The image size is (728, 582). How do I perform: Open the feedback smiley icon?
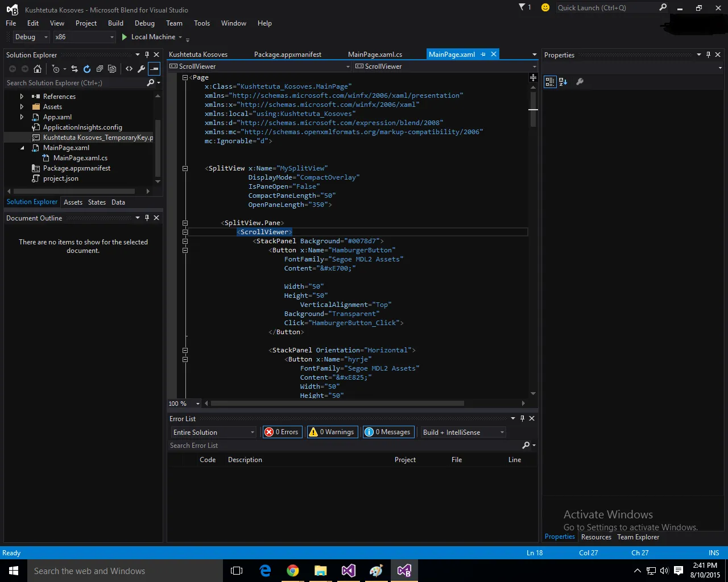pos(545,7)
